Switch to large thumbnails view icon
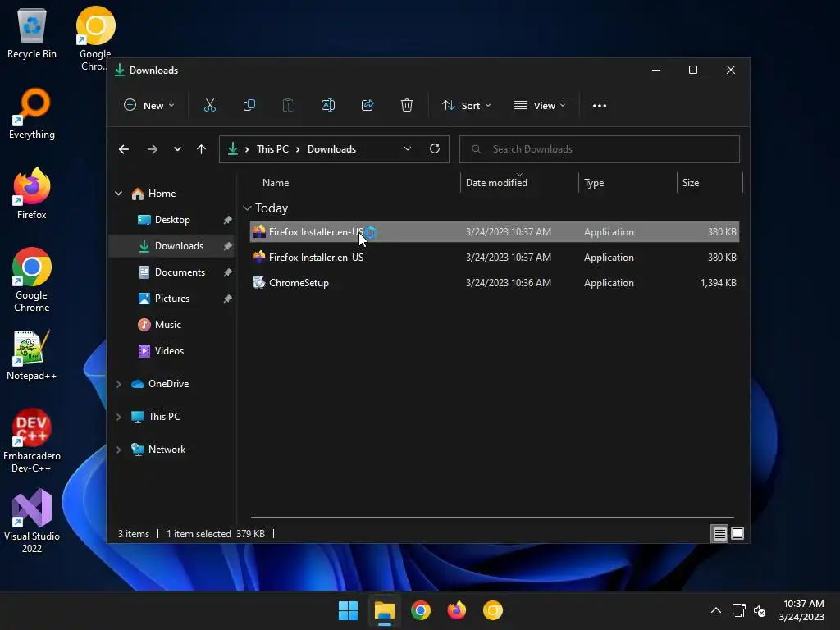This screenshot has height=630, width=840. (x=737, y=533)
